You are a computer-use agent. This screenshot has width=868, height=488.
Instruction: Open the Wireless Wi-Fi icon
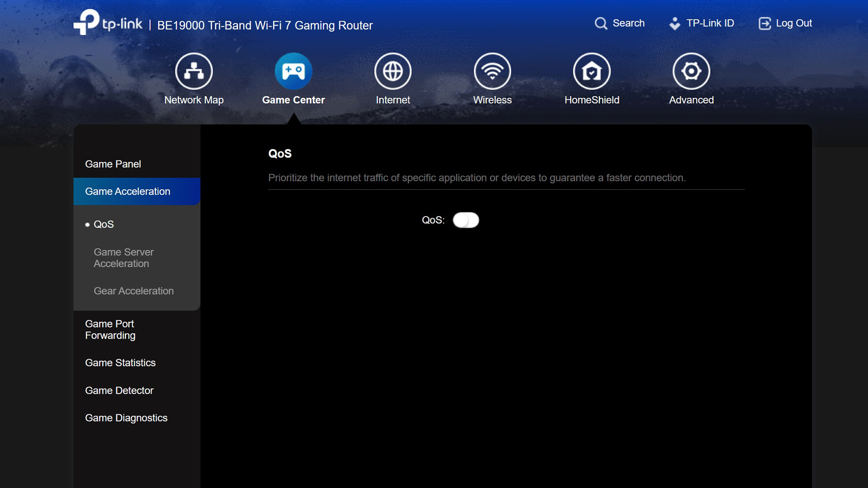(x=492, y=71)
